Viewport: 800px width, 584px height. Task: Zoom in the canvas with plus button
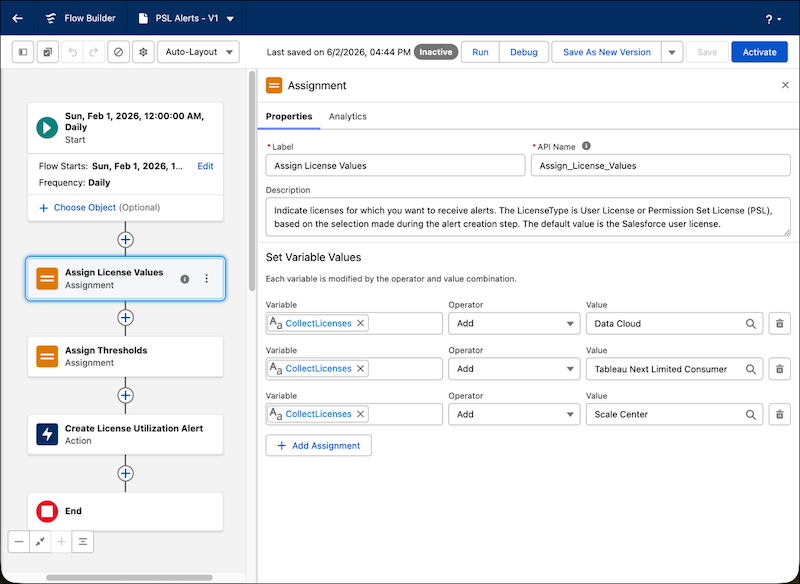(x=61, y=542)
